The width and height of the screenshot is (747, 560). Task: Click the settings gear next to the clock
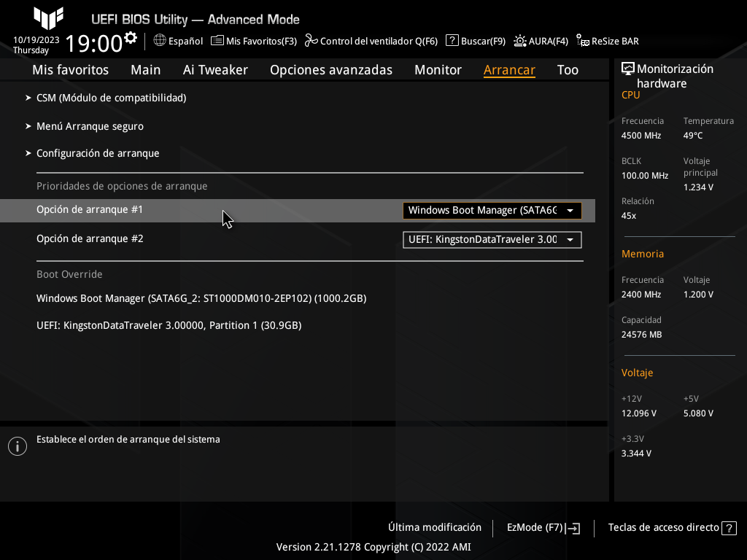pos(131,38)
